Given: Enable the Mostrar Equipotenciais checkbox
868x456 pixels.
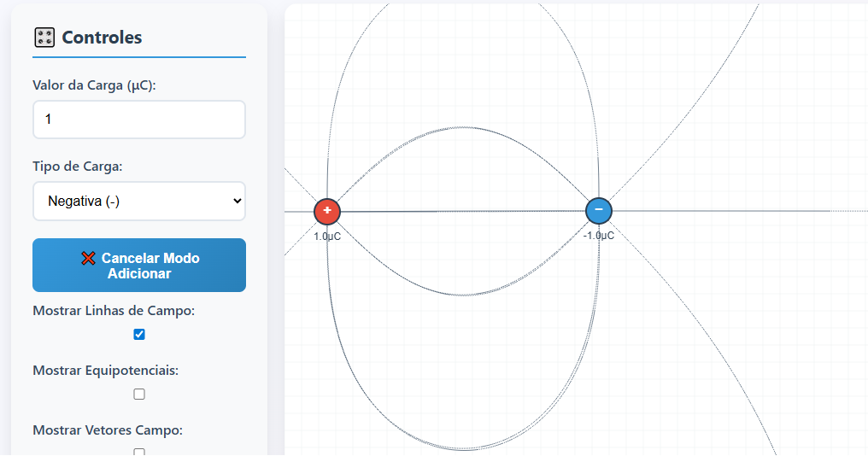Looking at the screenshot, I should point(139,394).
